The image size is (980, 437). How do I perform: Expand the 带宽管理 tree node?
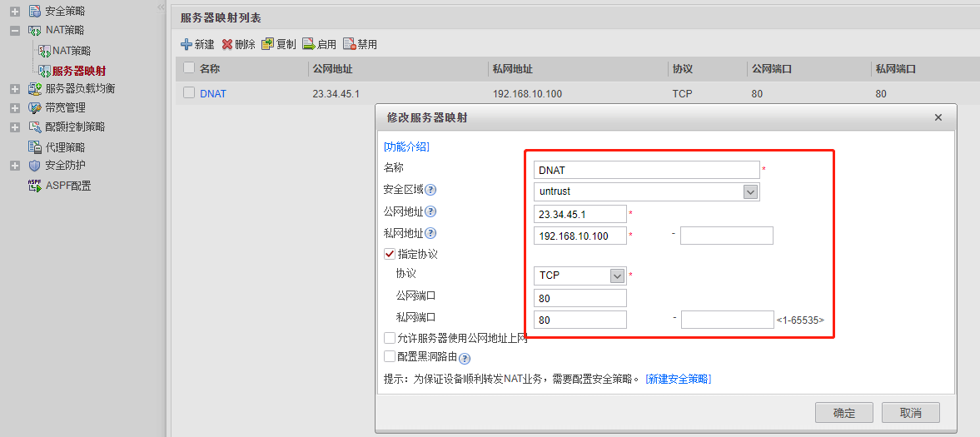click(x=15, y=108)
